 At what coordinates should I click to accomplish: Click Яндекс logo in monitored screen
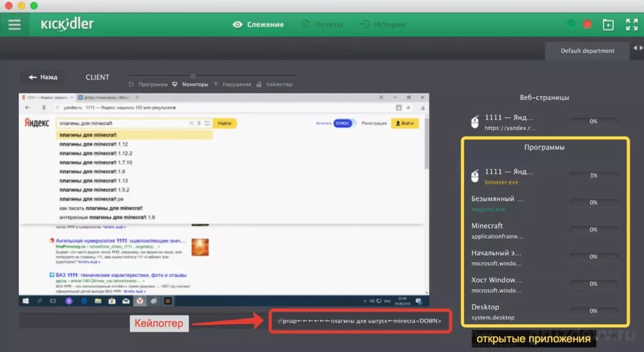tap(37, 123)
